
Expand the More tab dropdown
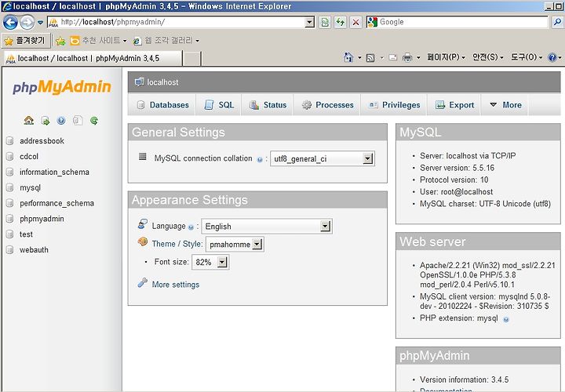coord(505,105)
